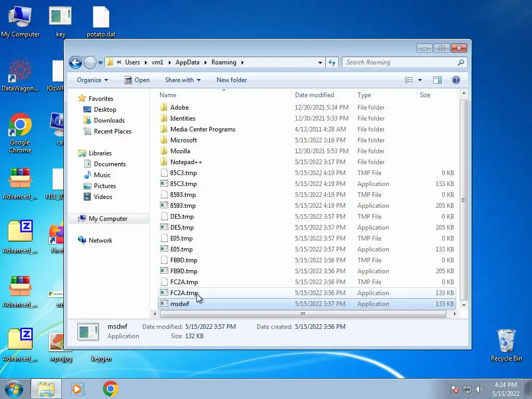Image resolution: width=532 pixels, height=399 pixels.
Task: Click the magnifier icon in search box
Action: coord(461,62)
